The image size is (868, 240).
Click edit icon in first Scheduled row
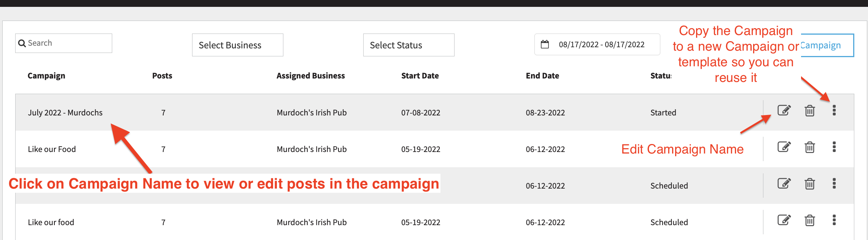(784, 184)
